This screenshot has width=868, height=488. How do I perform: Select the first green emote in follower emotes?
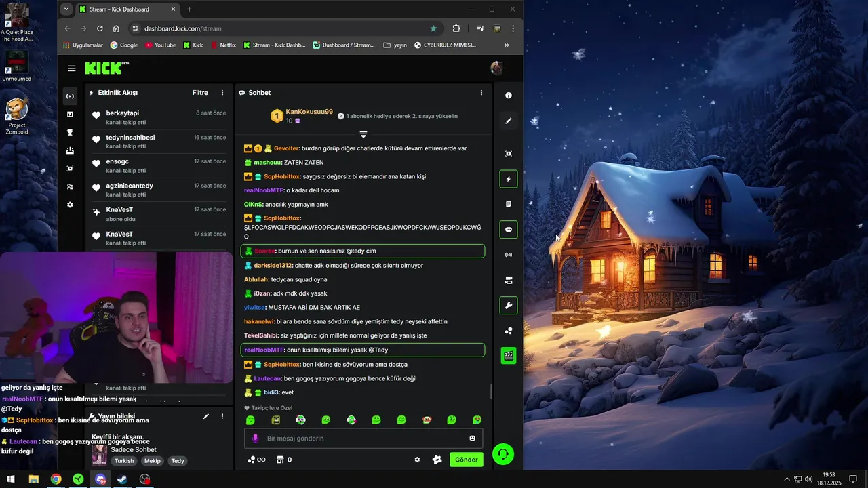(250, 420)
